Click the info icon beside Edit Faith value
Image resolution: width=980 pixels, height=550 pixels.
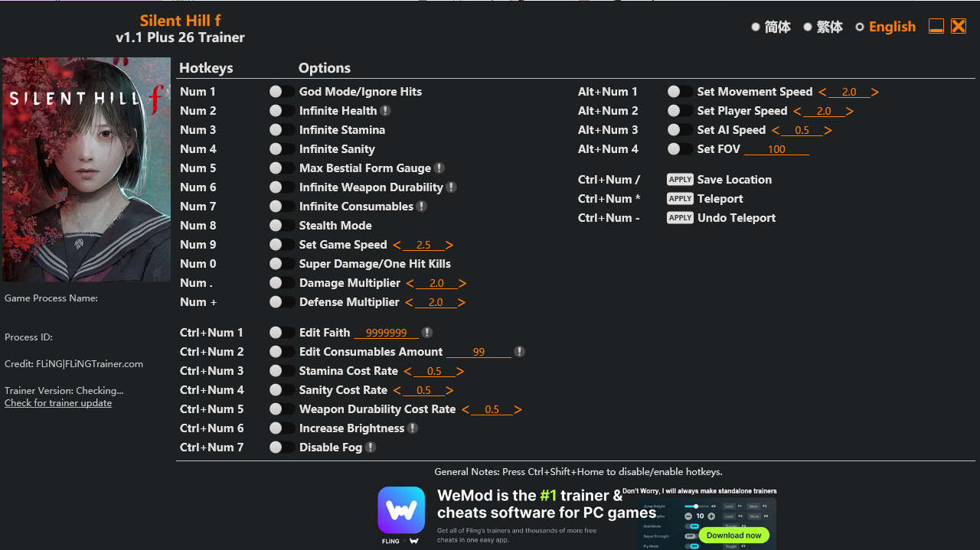427,333
